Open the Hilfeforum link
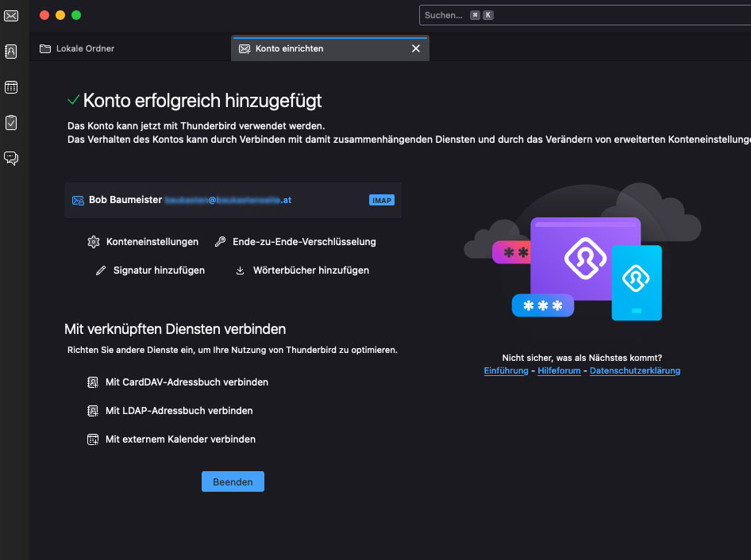This screenshot has height=560, width=751. pyautogui.click(x=559, y=370)
